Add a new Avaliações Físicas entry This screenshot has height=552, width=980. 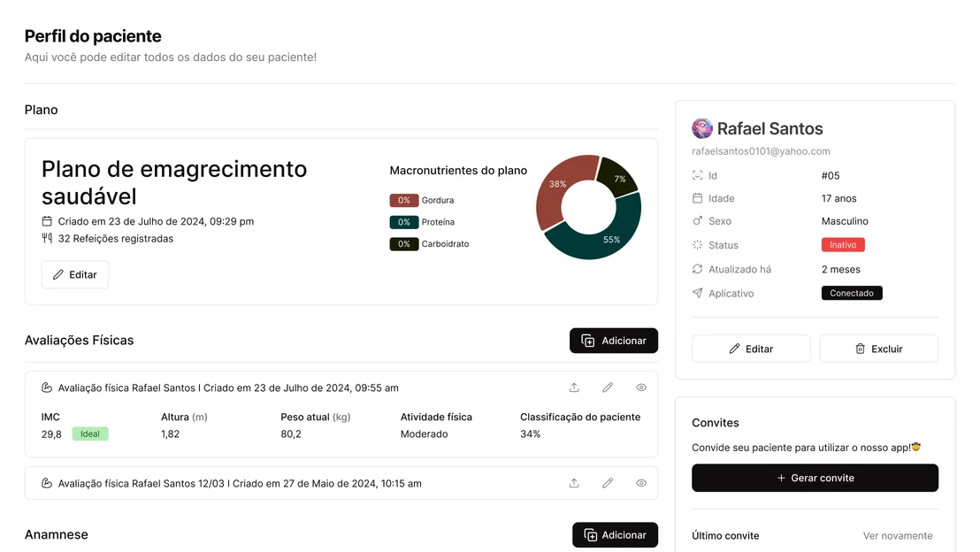(x=613, y=341)
